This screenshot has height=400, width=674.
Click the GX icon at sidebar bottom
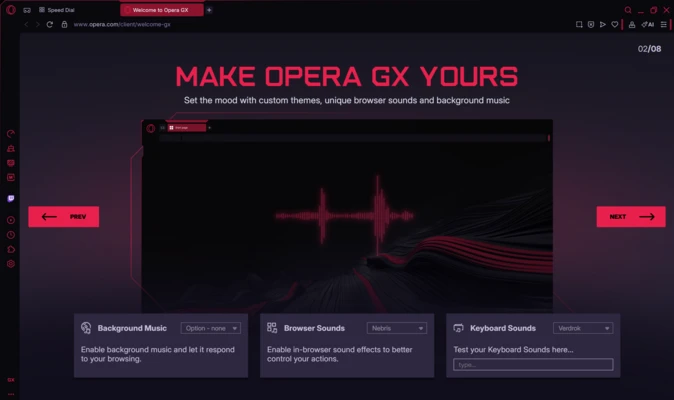[11, 380]
